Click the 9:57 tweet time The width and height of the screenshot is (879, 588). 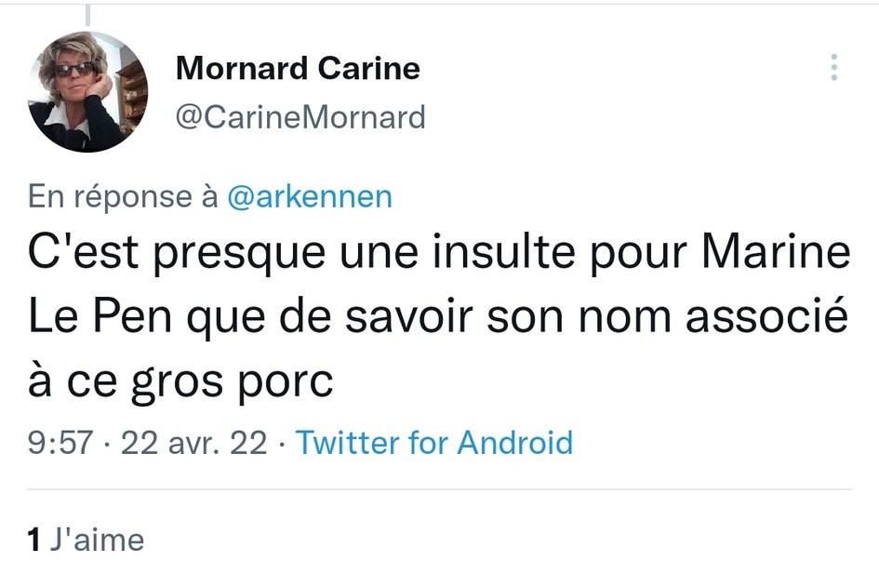(x=60, y=442)
